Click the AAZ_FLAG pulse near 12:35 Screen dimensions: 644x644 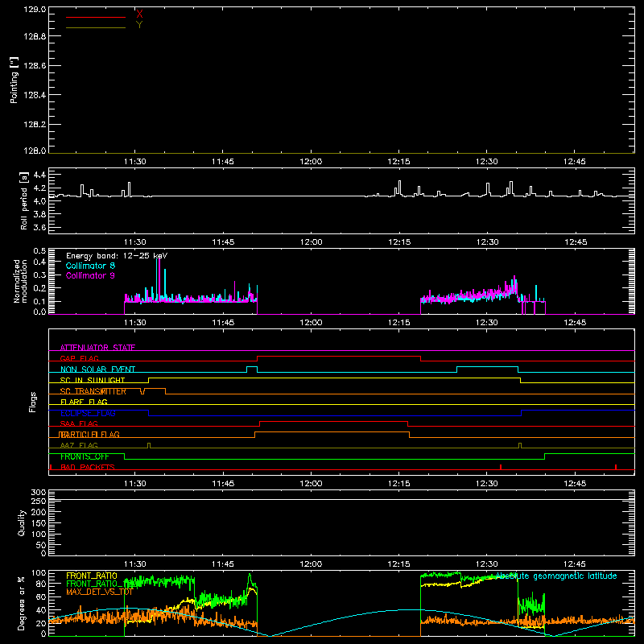pyautogui.click(x=520, y=446)
